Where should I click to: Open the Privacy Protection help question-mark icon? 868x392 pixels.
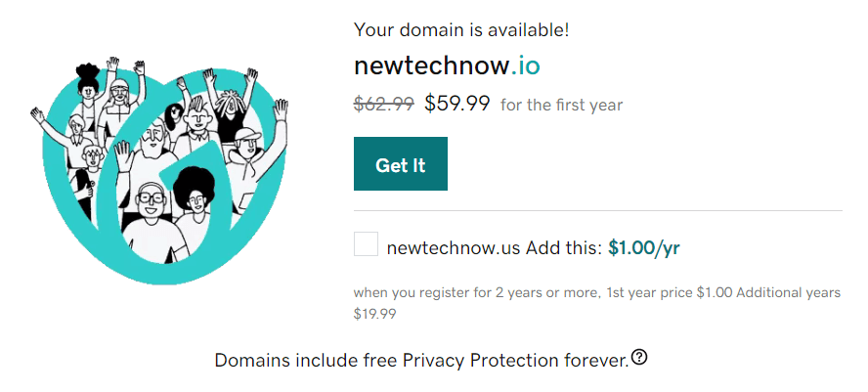(x=639, y=358)
